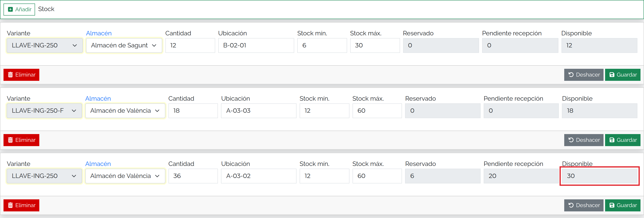
Task: Click the Reservado field showing 6
Action: pyautogui.click(x=442, y=176)
